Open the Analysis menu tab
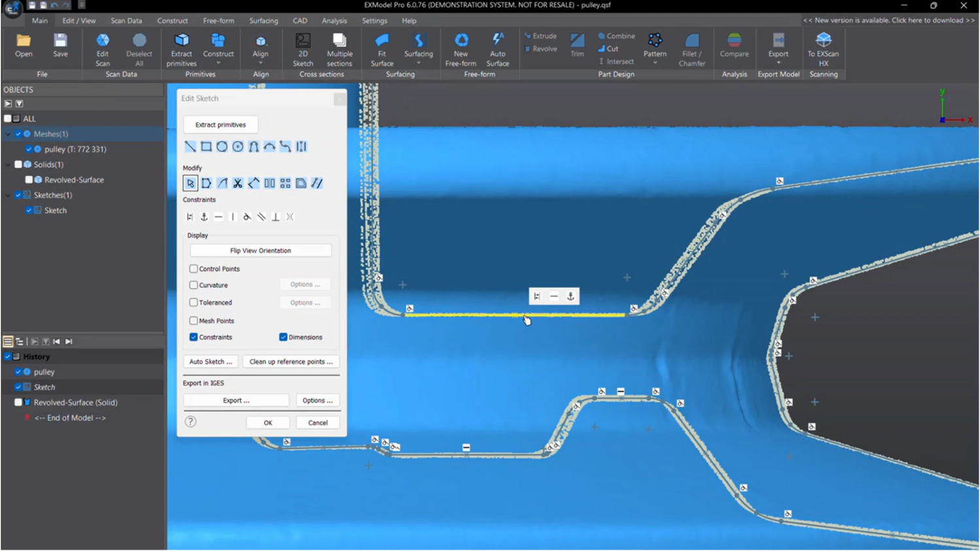This screenshot has width=980, height=551. tap(335, 21)
